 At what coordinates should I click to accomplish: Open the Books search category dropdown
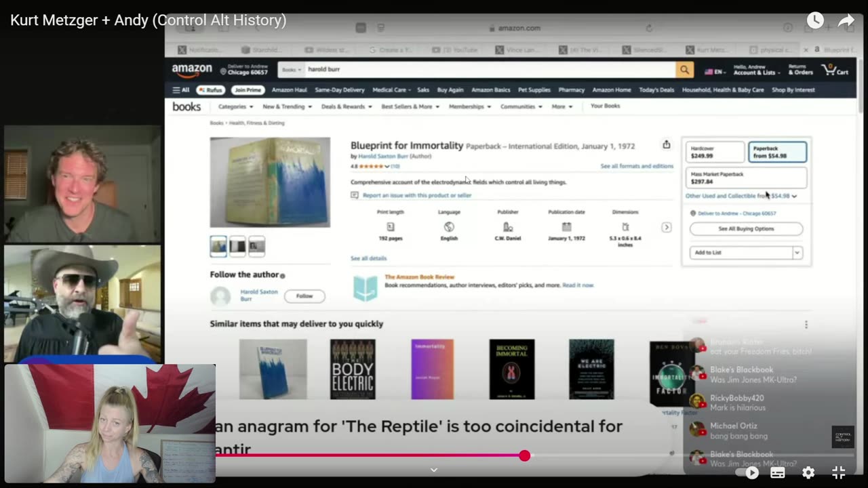(292, 69)
